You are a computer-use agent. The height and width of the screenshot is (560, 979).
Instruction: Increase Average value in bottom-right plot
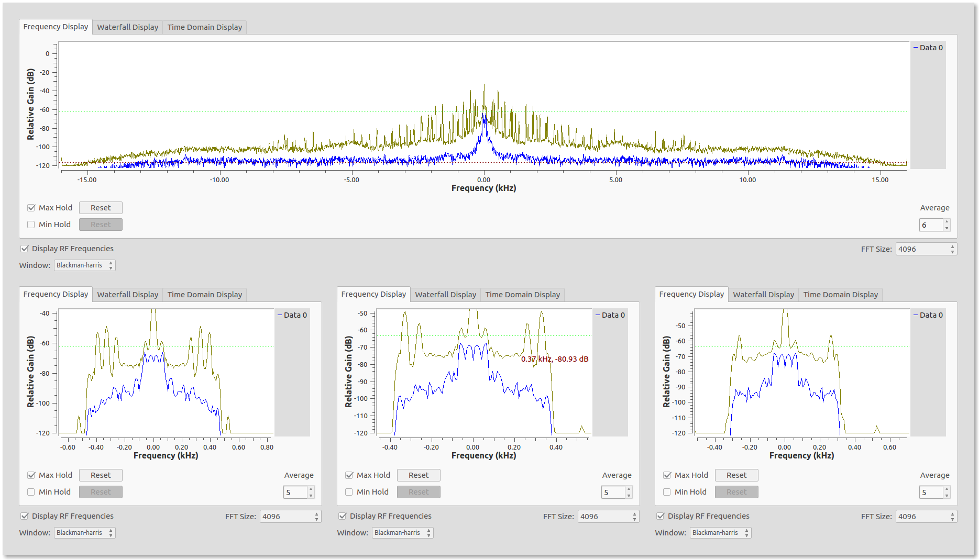click(x=947, y=489)
